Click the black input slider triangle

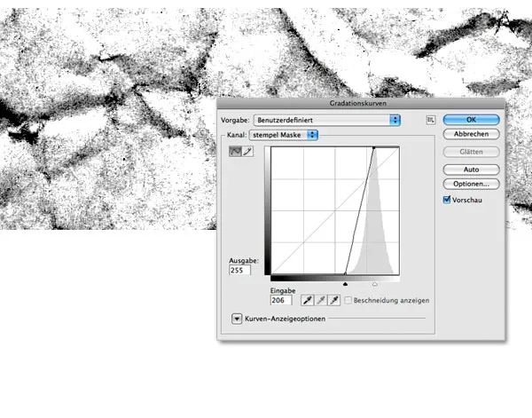tap(345, 283)
